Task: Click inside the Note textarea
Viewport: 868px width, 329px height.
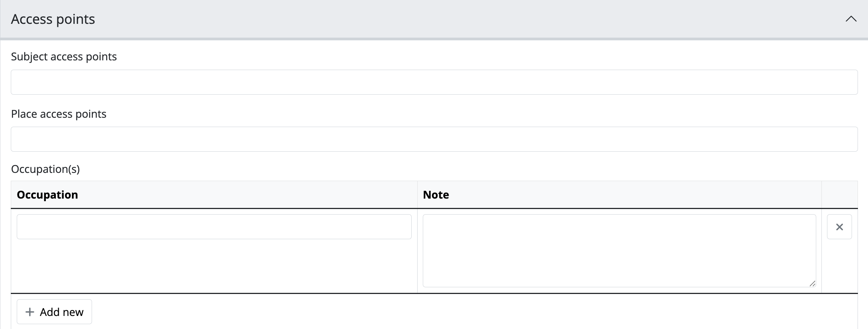Action: [x=619, y=250]
